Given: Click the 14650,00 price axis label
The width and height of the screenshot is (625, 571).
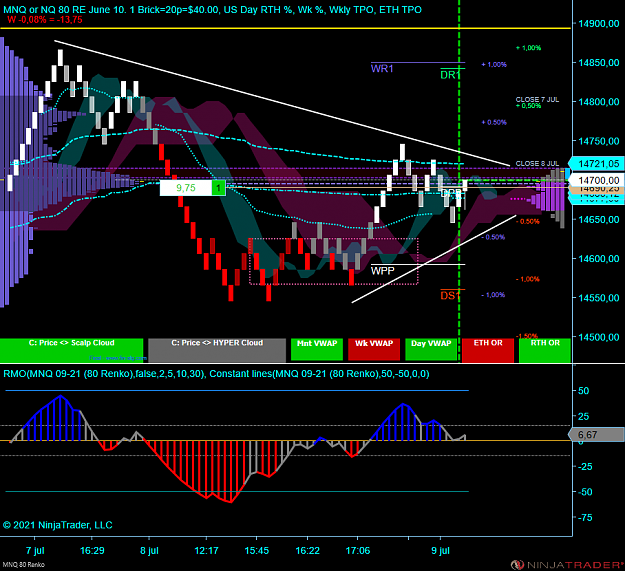Looking at the screenshot, I should 599,220.
